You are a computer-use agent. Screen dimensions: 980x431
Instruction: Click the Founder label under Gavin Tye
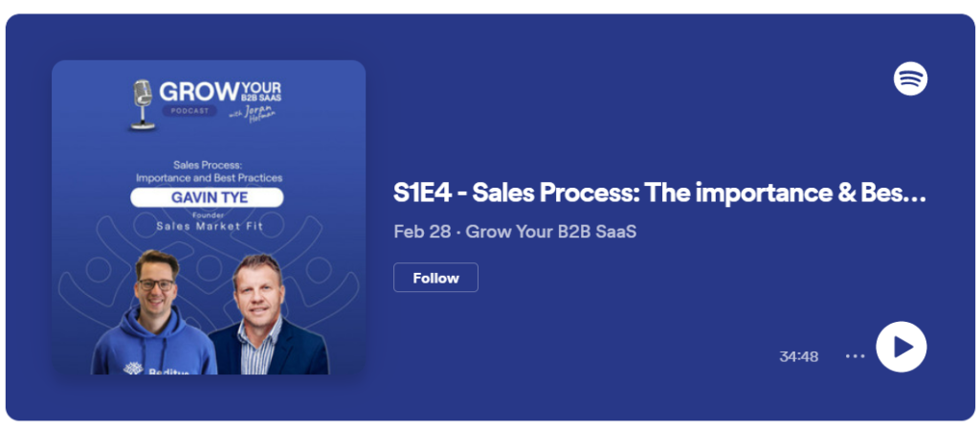tap(207, 215)
